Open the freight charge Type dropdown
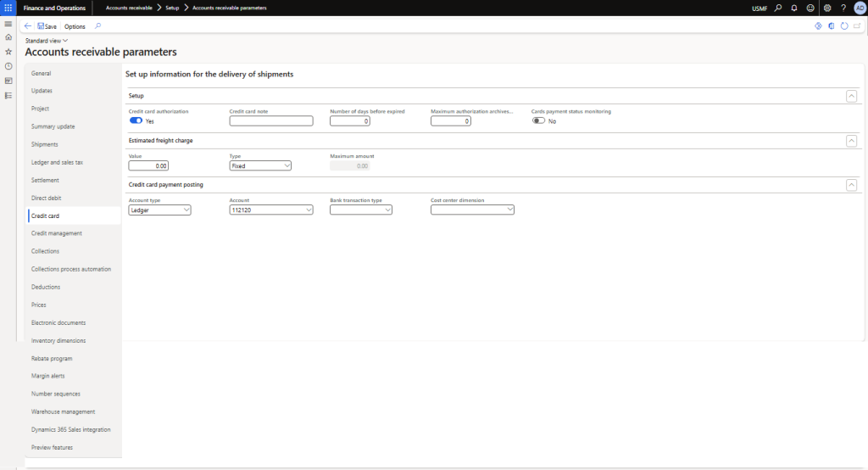Viewport: 868px width, 470px height. 260,166
